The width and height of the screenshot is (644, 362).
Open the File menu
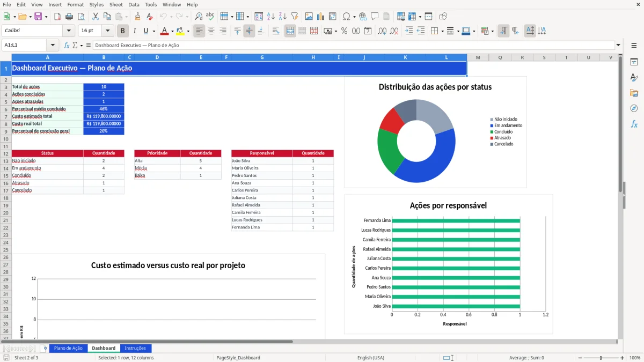7,4
